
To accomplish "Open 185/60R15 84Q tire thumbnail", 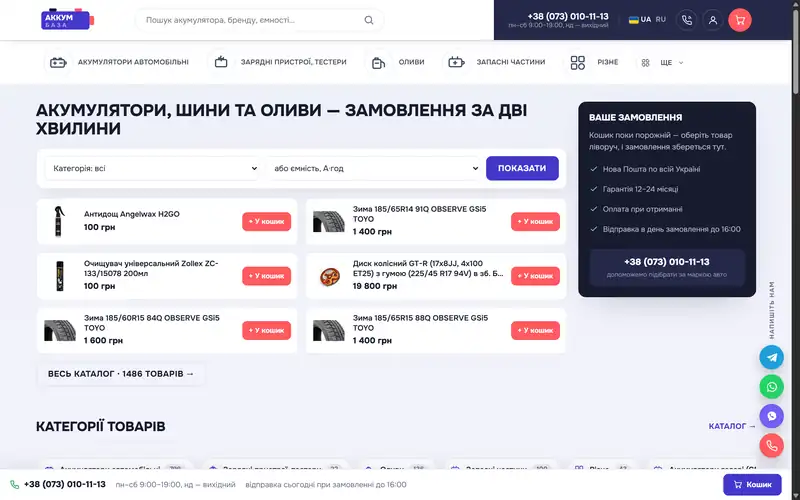I will 60,330.
